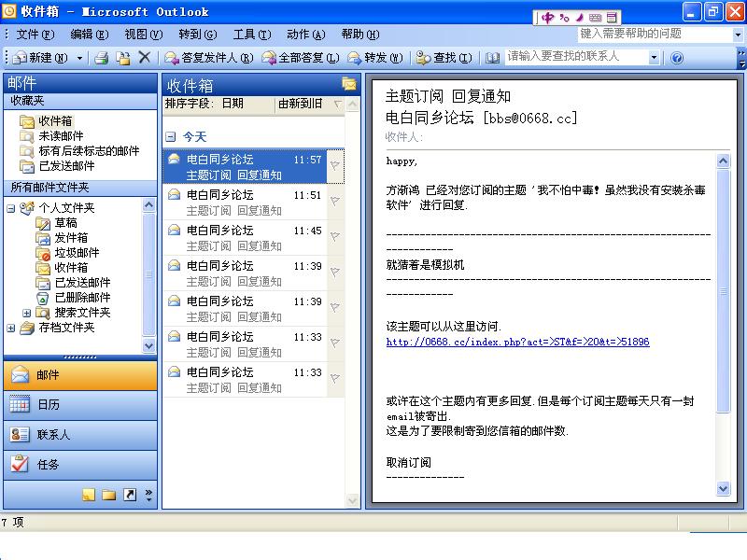Click the 答复发件人 reply button

click(x=209, y=58)
